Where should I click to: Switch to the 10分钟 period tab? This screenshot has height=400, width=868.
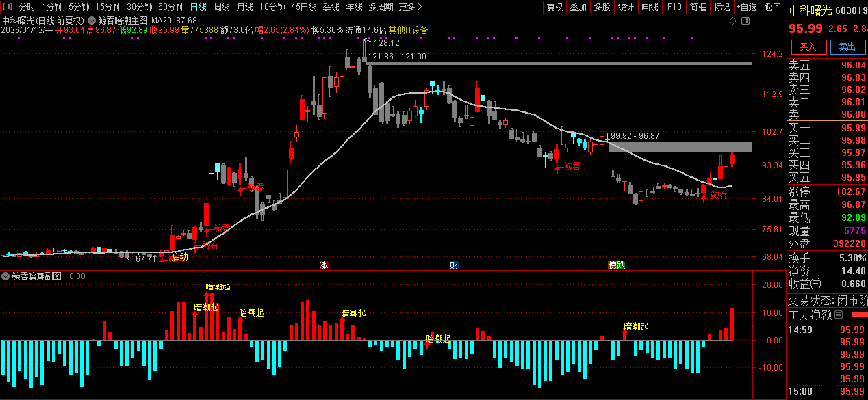click(x=272, y=7)
